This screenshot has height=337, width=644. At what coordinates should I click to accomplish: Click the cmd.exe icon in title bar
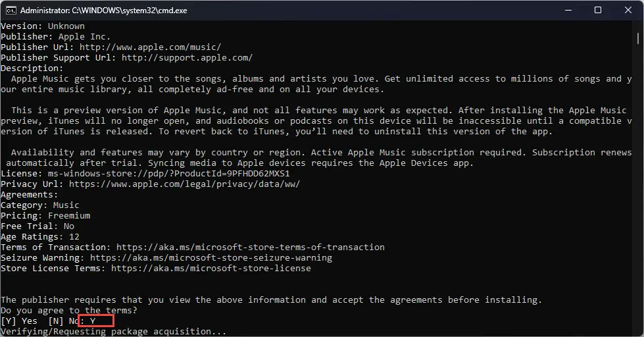(x=11, y=11)
